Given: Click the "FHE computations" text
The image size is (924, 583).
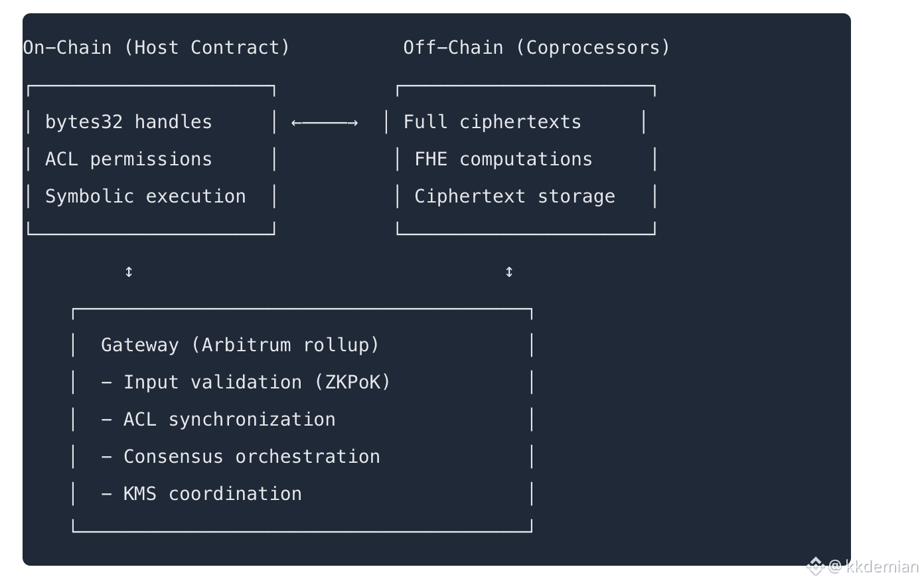Looking at the screenshot, I should [x=503, y=159].
